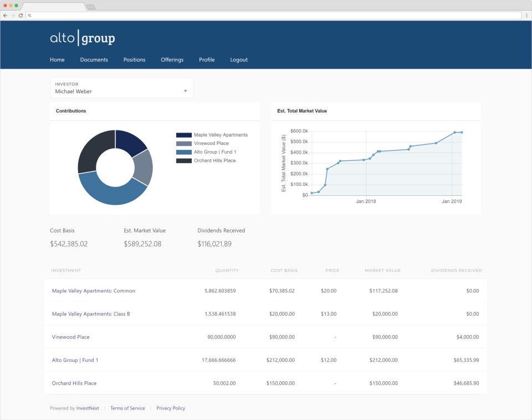Click dividends $46,685.90 cell

(x=466, y=383)
